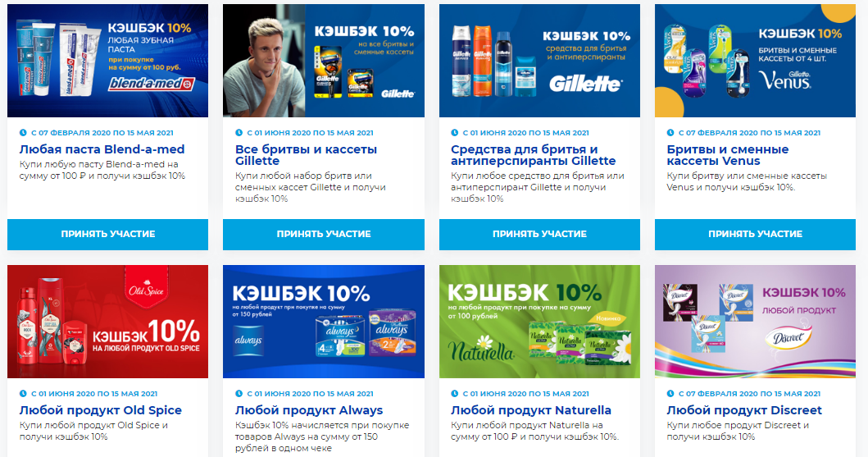The width and height of the screenshot is (868, 457).
Task: Click ПРИНЯТЬ УЧАСТИЕ under Все бритвы и кассеты Gillette
Action: coord(324,235)
